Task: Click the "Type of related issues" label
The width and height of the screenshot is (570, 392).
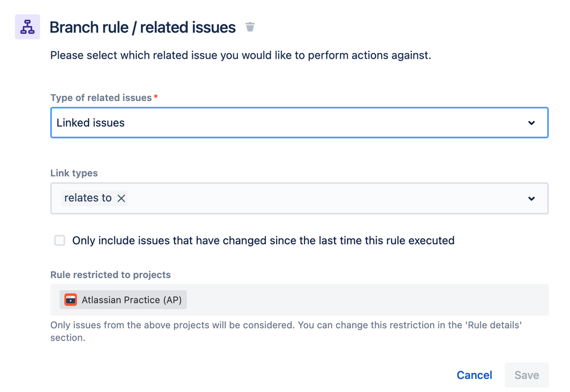Action: point(101,98)
